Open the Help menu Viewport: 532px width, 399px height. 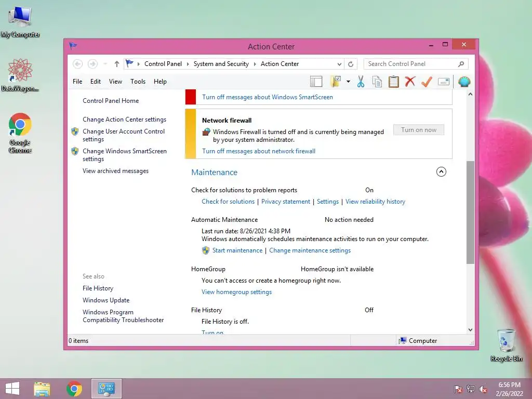pos(160,82)
